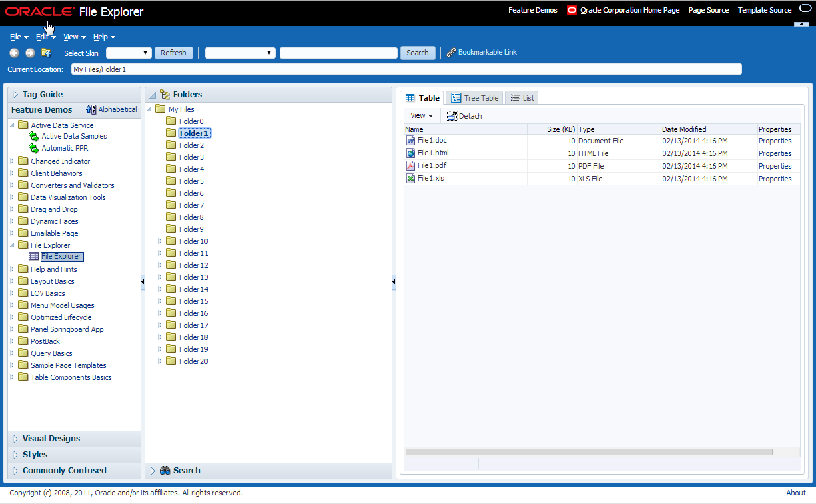The image size is (816, 504).
Task: Collapse the left splitter arrow
Action: pyautogui.click(x=143, y=283)
